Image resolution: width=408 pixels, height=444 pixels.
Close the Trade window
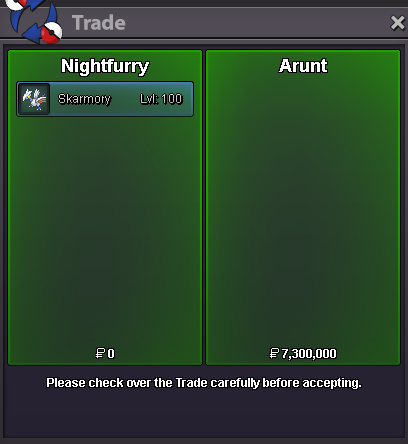398,23
